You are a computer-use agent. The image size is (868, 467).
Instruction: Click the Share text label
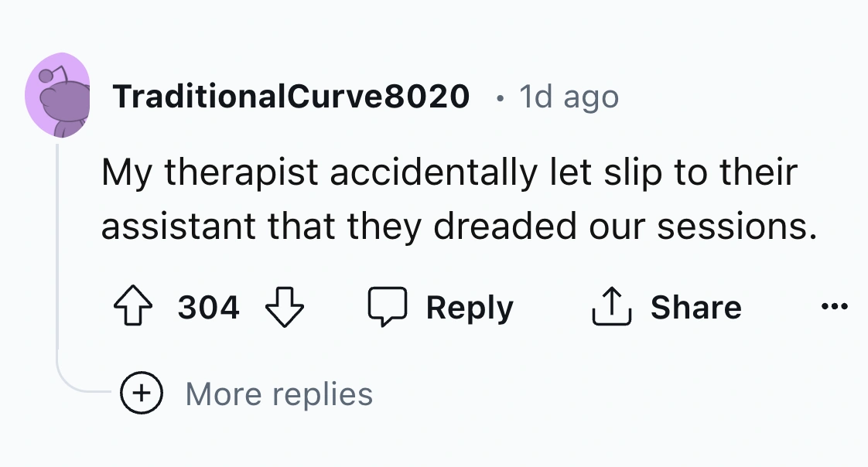[695, 308]
